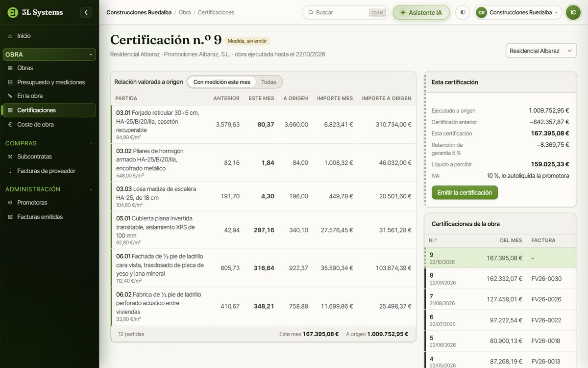The image size is (588, 368).
Task: Click invoice FV26-0018 for certification 5
Action: [546, 341]
